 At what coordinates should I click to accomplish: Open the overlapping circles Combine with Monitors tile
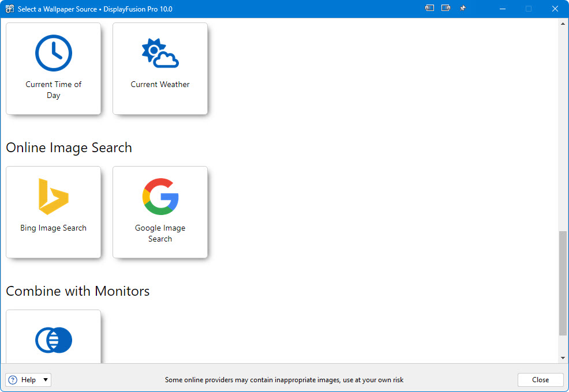(53, 340)
